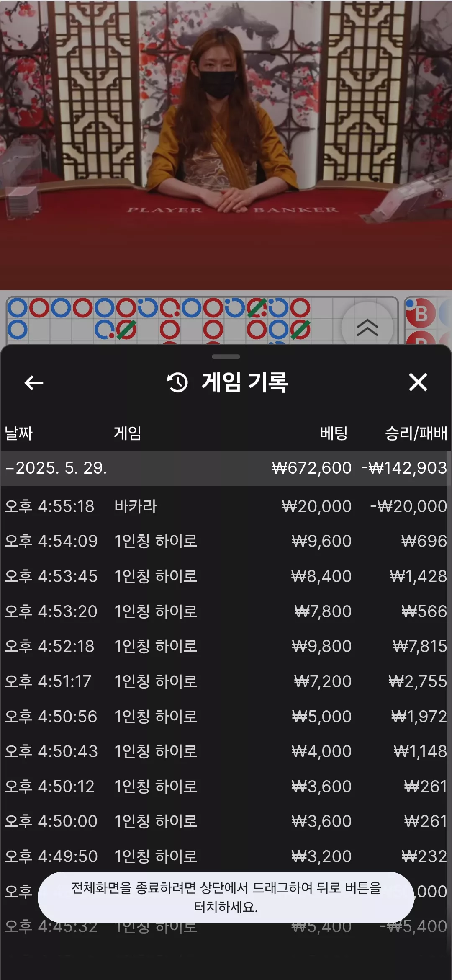The width and height of the screenshot is (452, 980).
Task: Expand the roadmap with the double chevron
Action: coord(367,328)
